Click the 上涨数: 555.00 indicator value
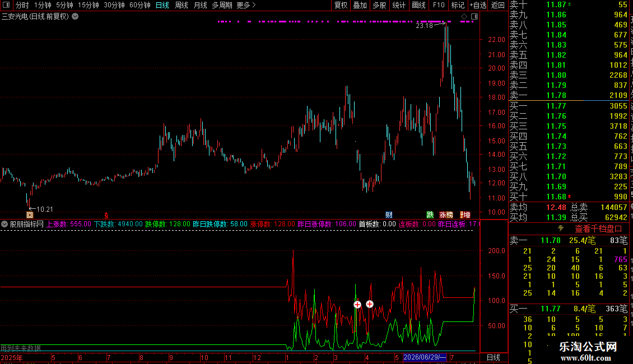 (69, 224)
